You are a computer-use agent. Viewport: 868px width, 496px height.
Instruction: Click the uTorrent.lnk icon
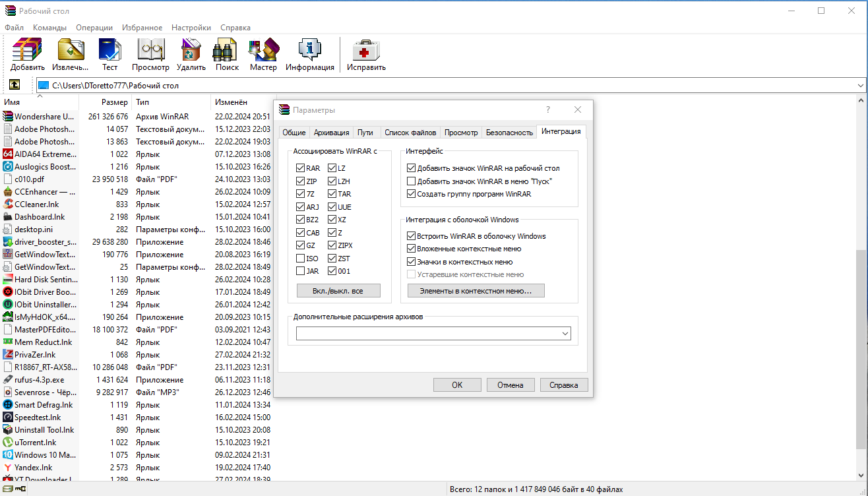8,442
